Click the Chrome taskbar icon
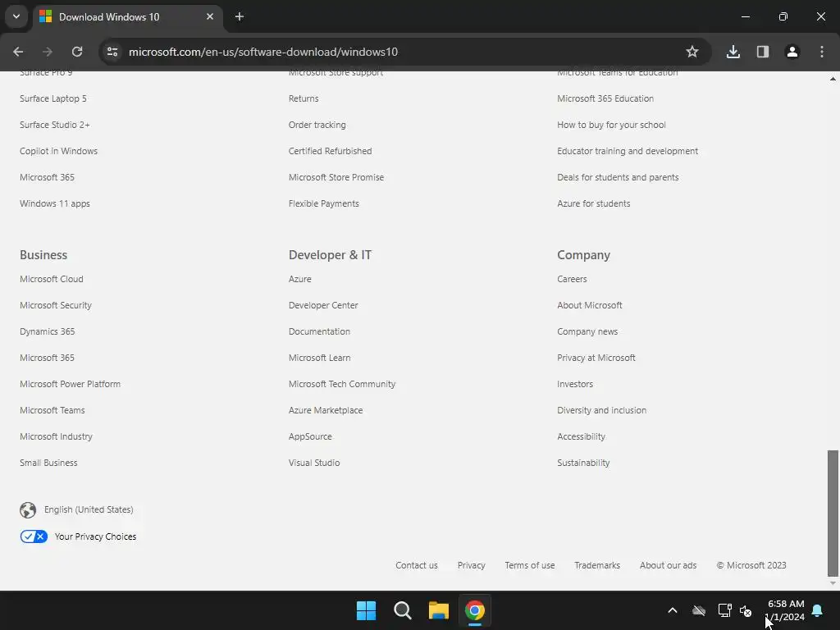 475,610
